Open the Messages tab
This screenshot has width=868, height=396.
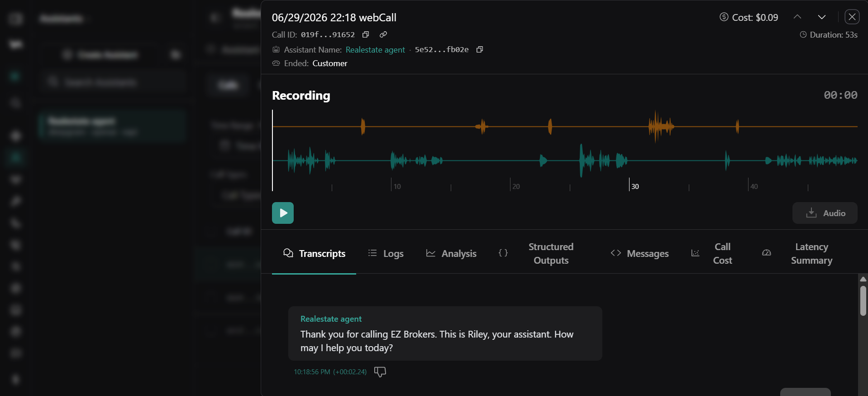coord(639,253)
